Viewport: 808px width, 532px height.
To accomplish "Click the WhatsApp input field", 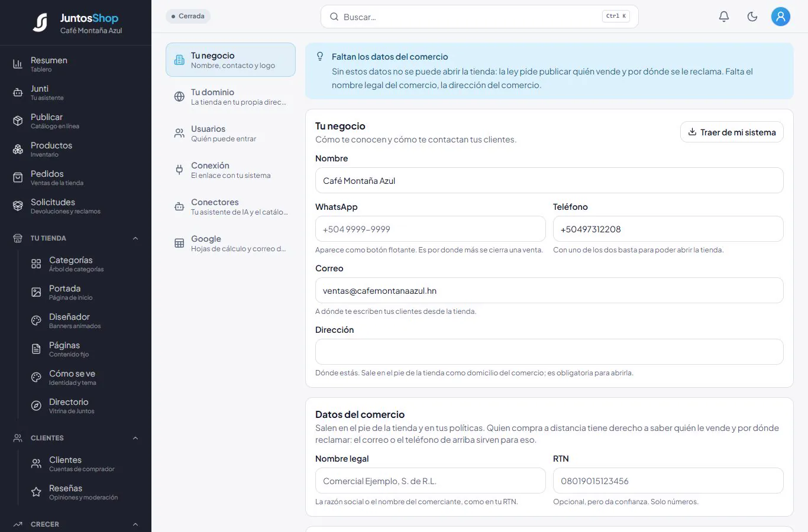I will tap(431, 229).
